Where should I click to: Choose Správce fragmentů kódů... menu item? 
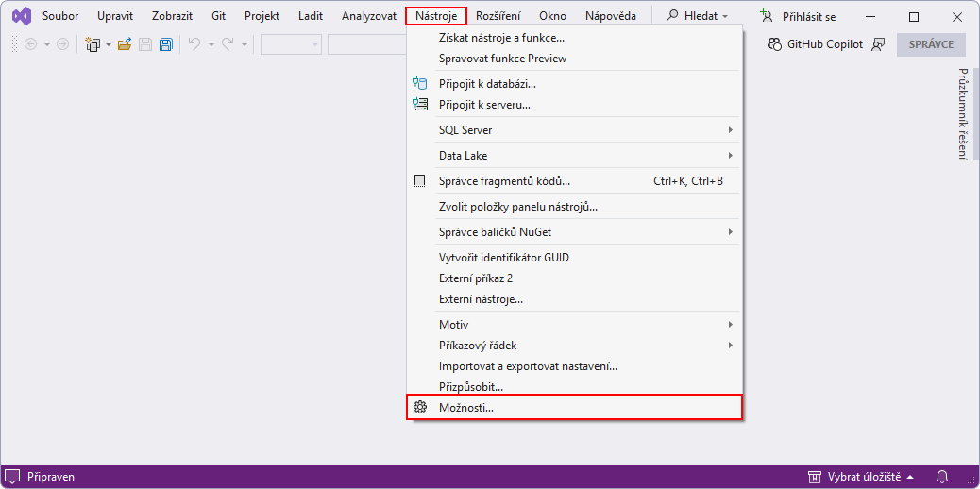[504, 181]
